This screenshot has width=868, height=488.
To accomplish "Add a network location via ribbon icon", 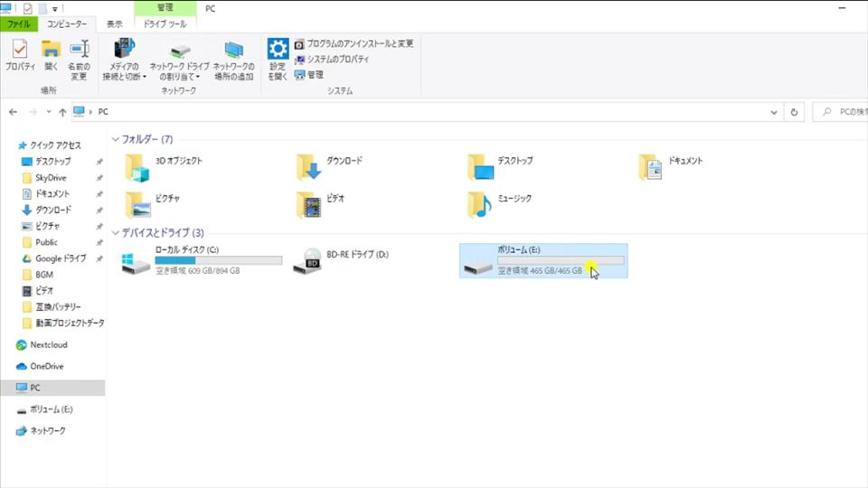I will [x=233, y=60].
